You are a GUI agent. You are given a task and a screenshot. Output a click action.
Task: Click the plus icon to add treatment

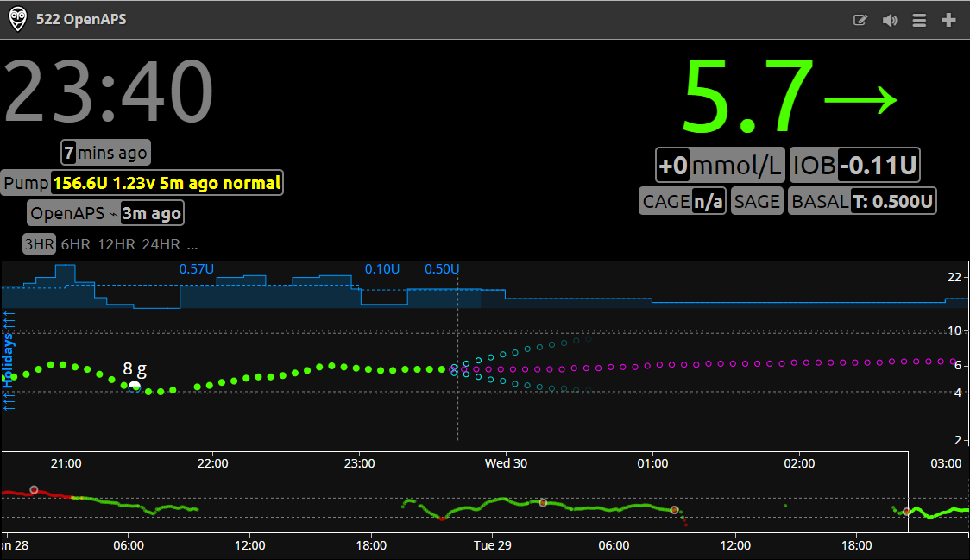pos(948,21)
